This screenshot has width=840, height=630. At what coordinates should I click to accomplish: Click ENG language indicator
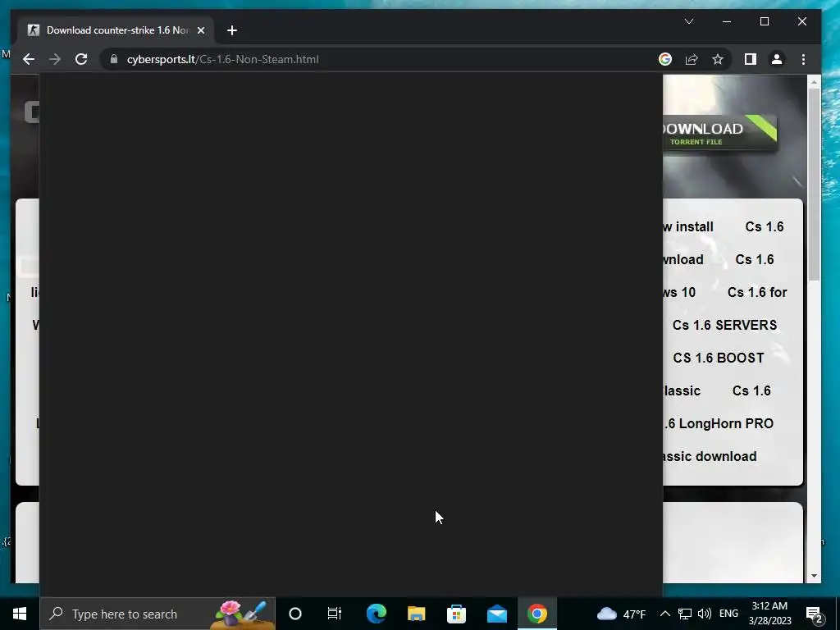click(x=728, y=614)
